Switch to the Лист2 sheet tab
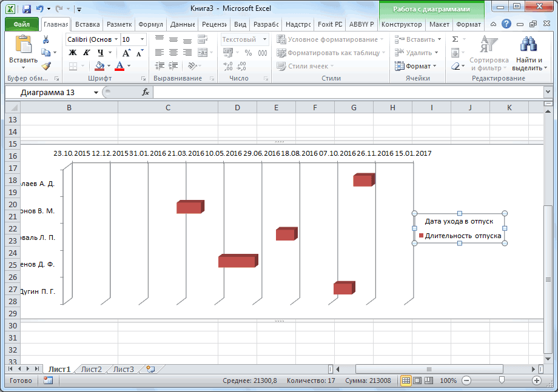The height and width of the screenshot is (392, 558). (x=92, y=369)
